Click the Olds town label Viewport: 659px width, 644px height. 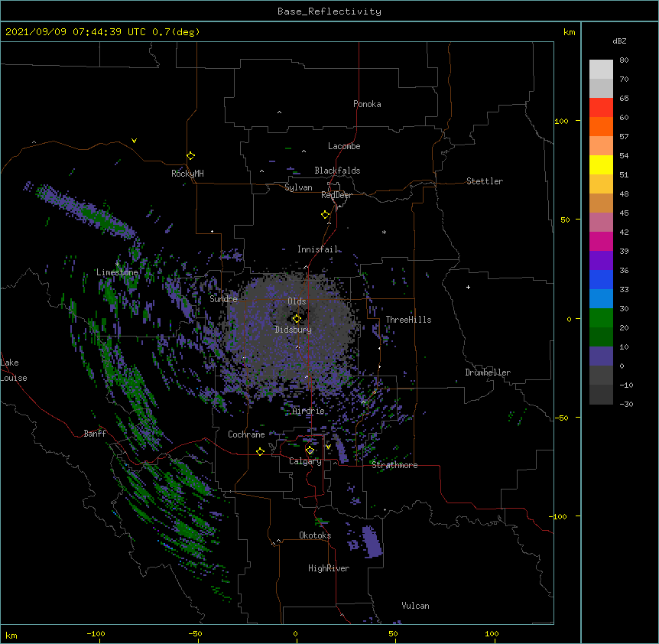(x=297, y=301)
